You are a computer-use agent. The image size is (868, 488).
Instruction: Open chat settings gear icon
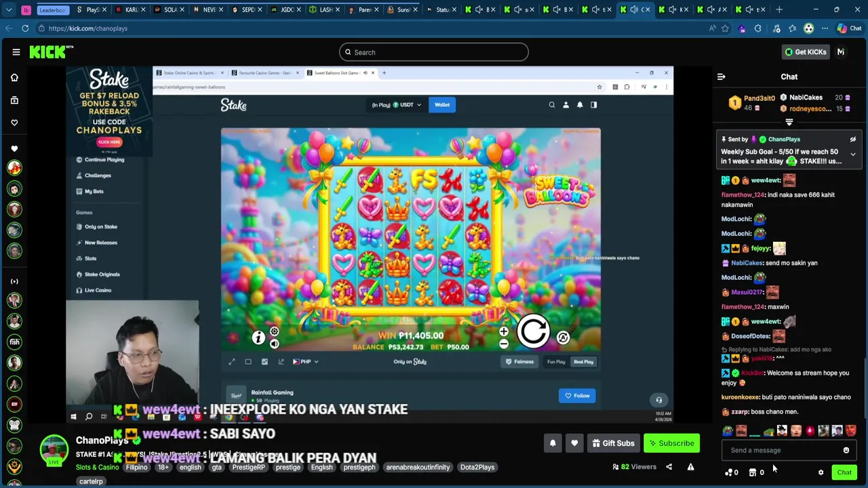click(821, 472)
